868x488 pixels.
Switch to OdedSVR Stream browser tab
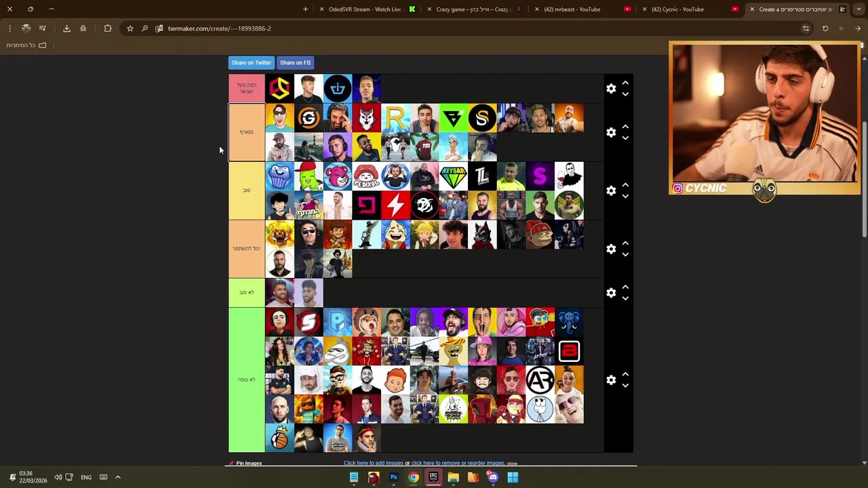click(x=365, y=9)
